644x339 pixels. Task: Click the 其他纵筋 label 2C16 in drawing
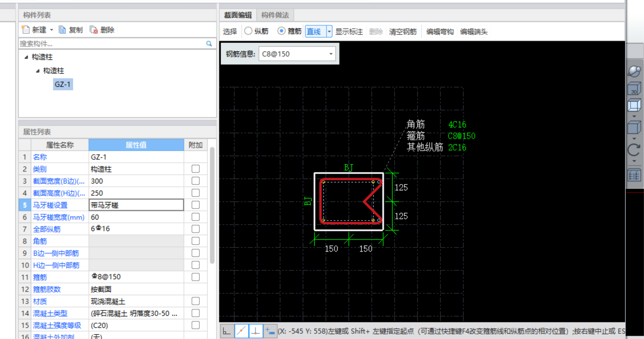457,147
